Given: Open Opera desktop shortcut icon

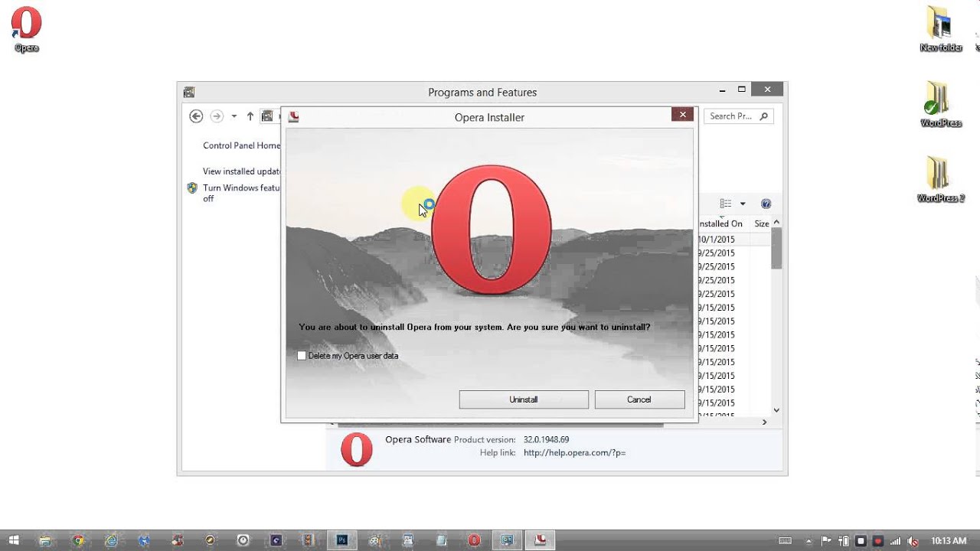Looking at the screenshot, I should coord(26,29).
